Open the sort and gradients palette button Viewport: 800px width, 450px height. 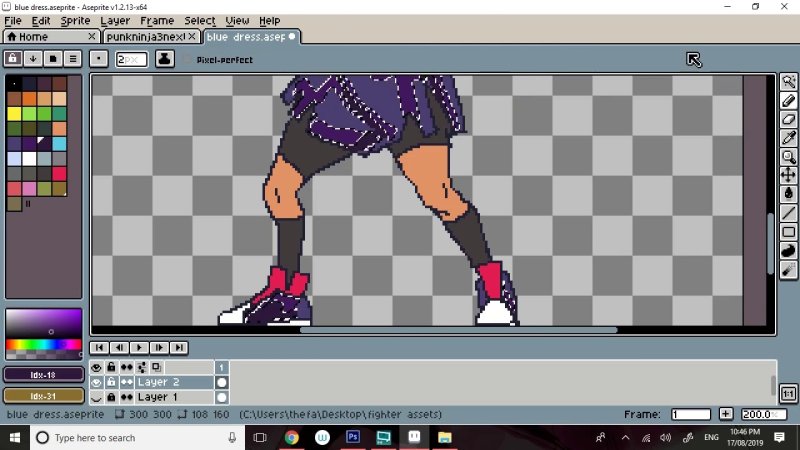pyautogui.click(x=33, y=59)
